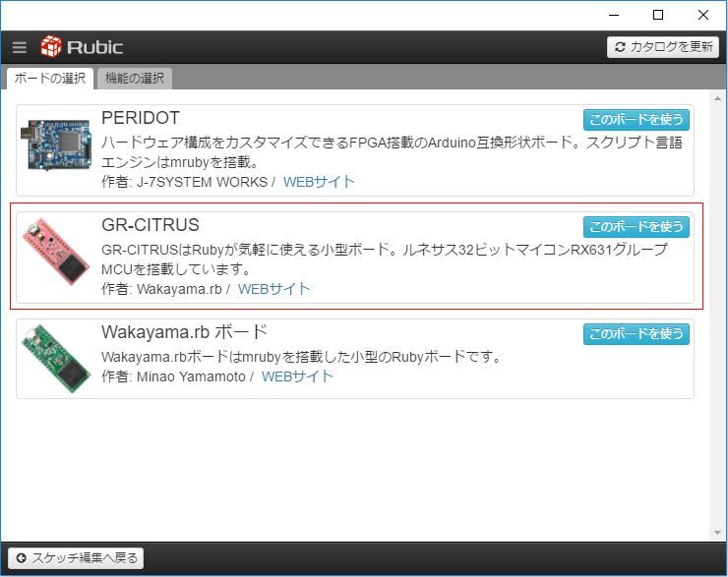The image size is (728, 577).
Task: Use the GR-CITRUS board
Action: (x=637, y=227)
